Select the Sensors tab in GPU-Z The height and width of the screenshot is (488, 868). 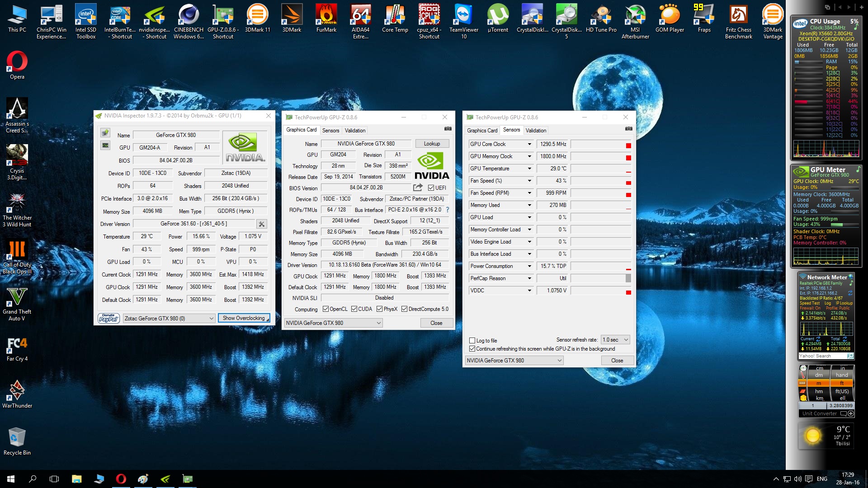click(330, 131)
